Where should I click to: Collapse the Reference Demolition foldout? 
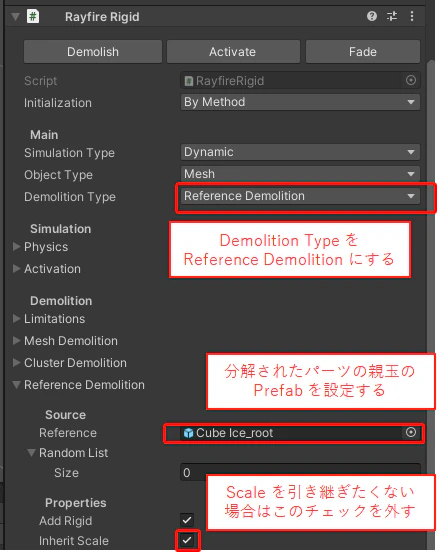coord(16,385)
